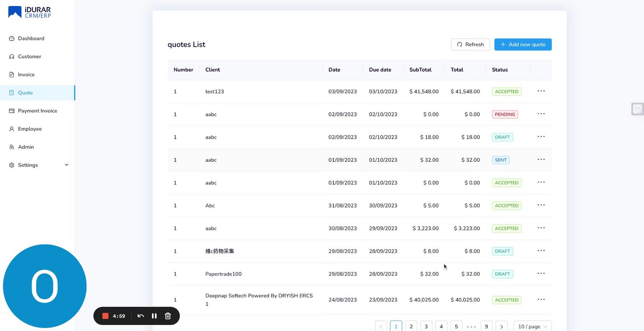Click the Payment Invoice card icon
The height and width of the screenshot is (331, 644).
click(x=12, y=111)
